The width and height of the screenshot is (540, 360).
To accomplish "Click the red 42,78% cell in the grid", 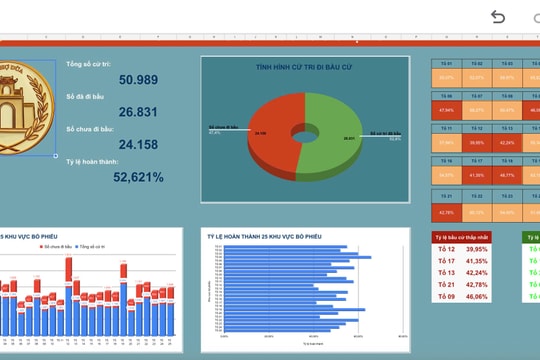I will [447, 213].
